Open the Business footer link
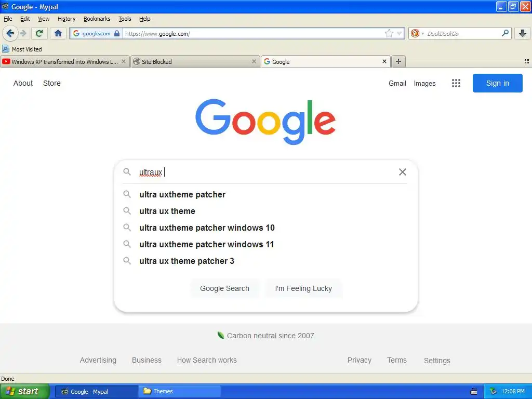The image size is (532, 399). coord(147,360)
